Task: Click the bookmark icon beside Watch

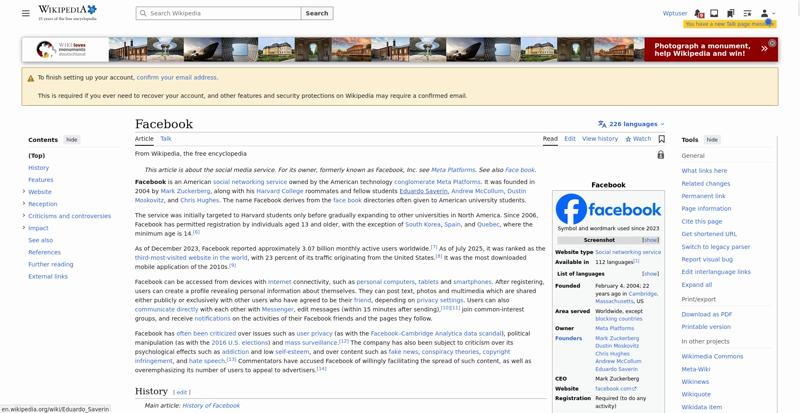Action: (662, 139)
